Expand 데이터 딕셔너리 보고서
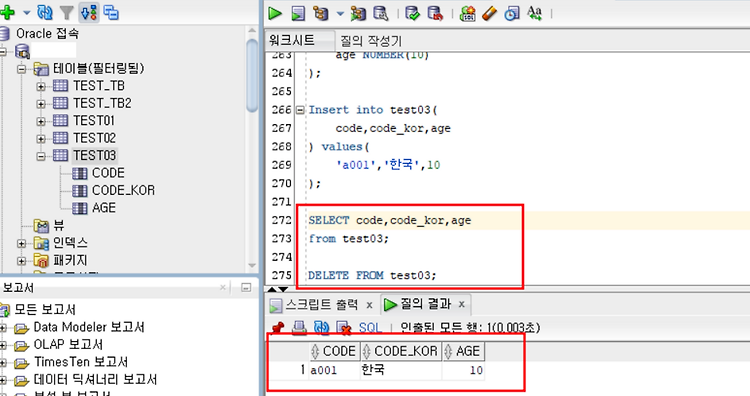This screenshot has width=750, height=396. point(3,381)
